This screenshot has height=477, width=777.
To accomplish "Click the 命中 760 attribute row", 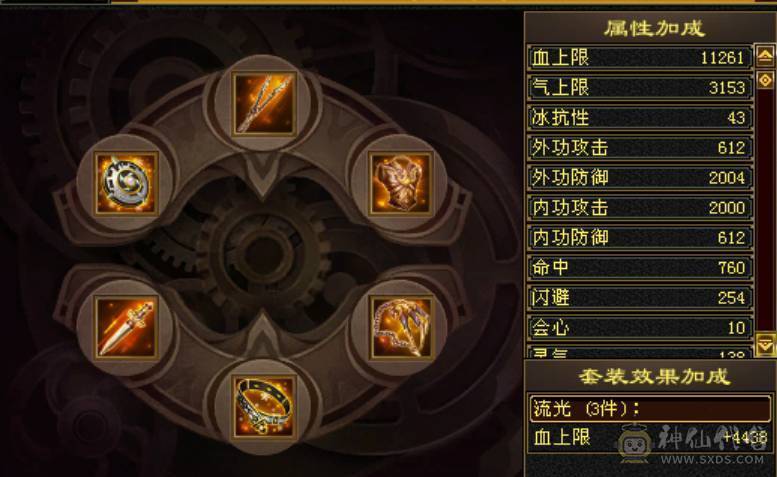I will (640, 267).
